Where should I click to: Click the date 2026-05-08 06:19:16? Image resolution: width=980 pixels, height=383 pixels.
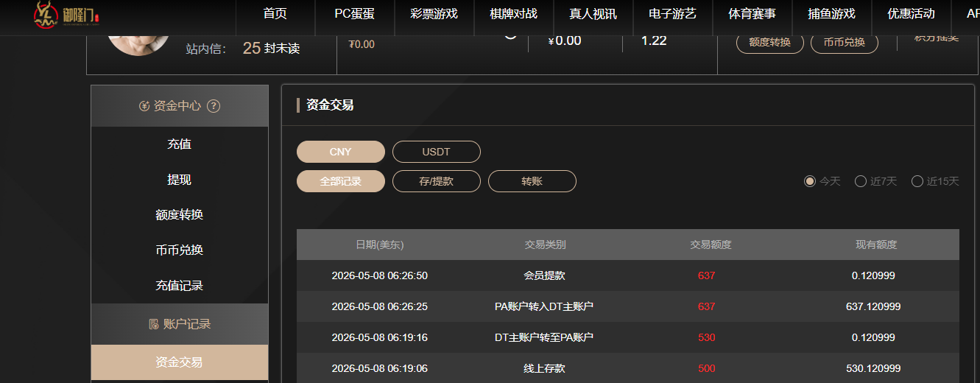pyautogui.click(x=380, y=337)
